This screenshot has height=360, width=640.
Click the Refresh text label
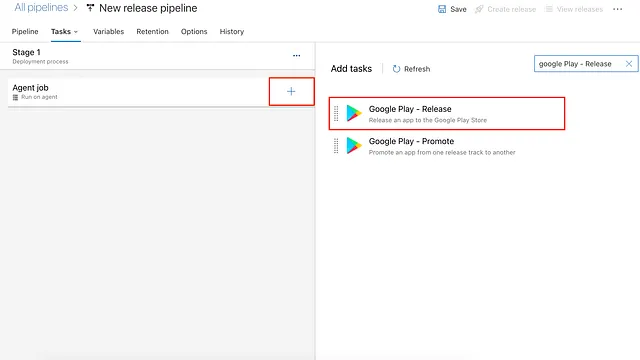point(417,69)
